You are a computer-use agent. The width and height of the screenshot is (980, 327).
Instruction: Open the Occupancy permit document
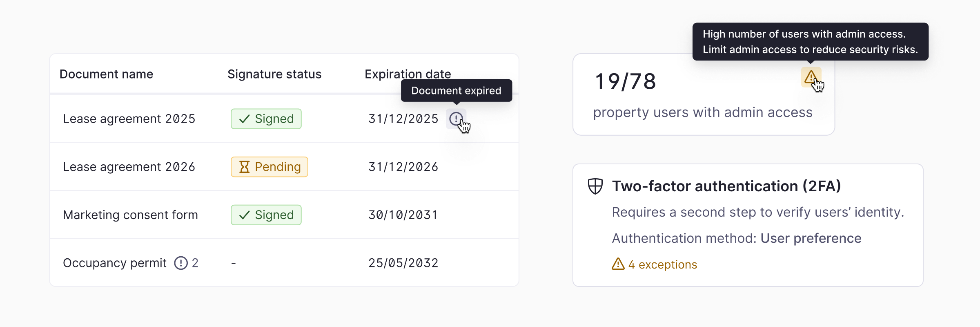(115, 263)
